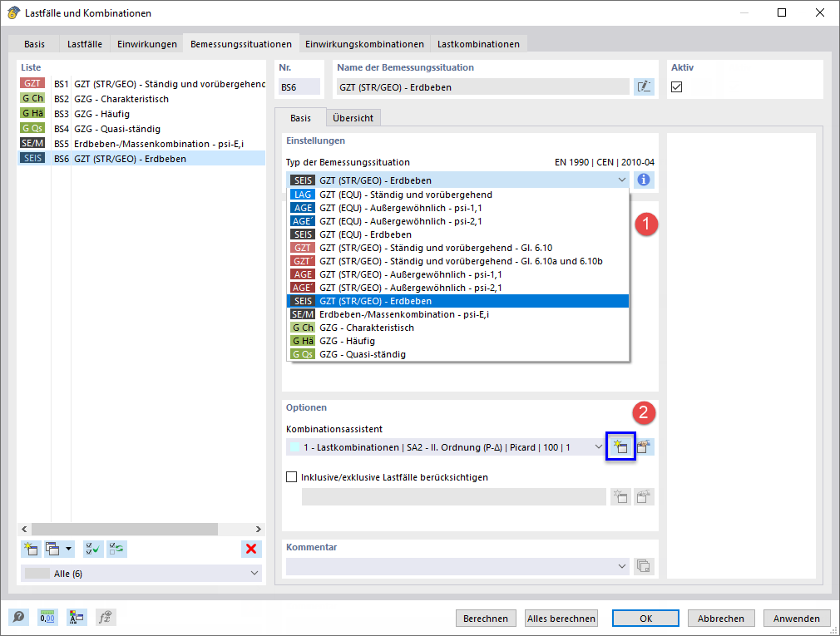
Task: Choose GZT (EQU) - Außergewöhnlich - psi-2,1
Action: click(x=458, y=221)
